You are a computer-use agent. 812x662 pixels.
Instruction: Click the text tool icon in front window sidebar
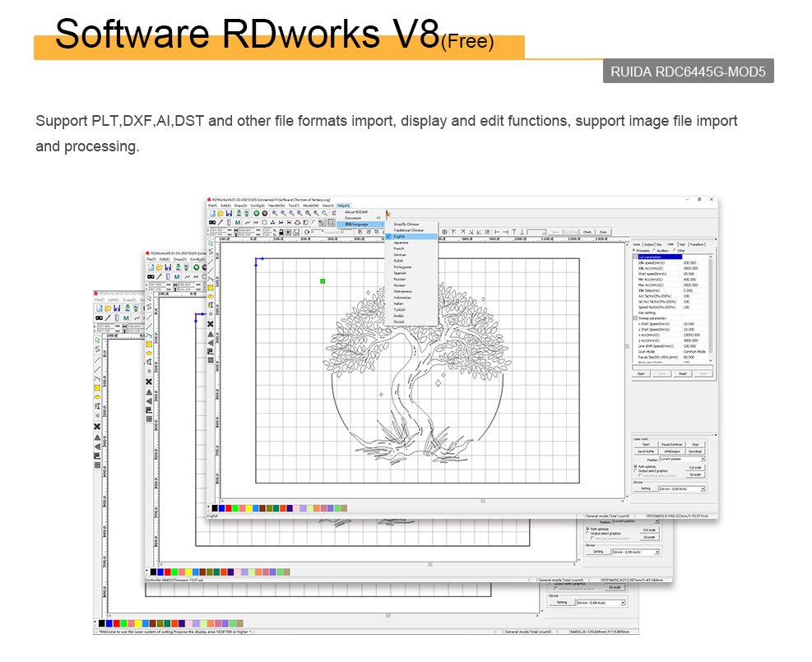coord(211,305)
